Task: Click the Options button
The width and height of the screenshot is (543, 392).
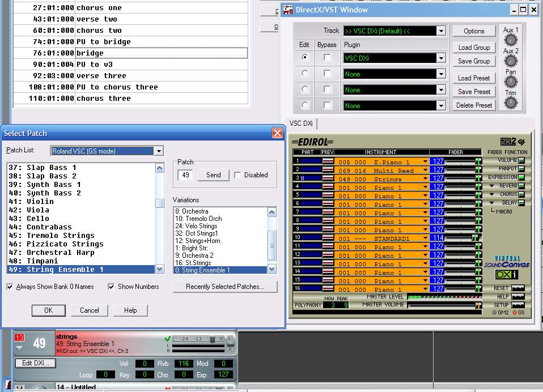Action: pyautogui.click(x=474, y=31)
